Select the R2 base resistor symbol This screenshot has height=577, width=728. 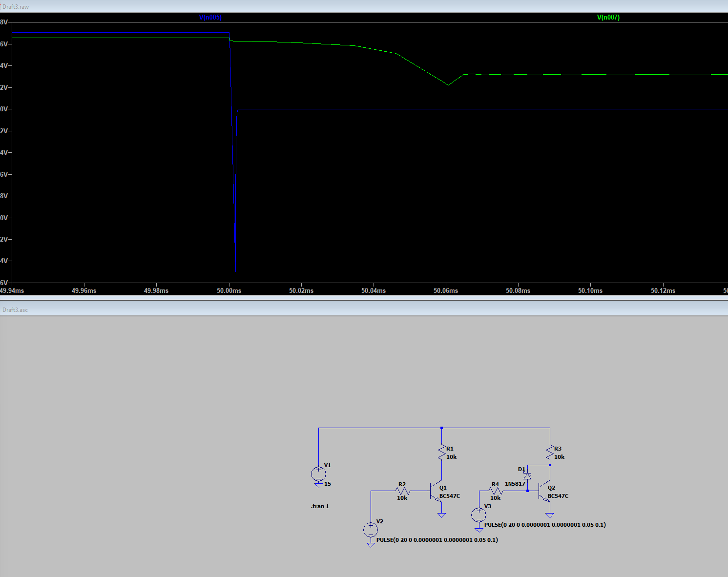tap(402, 491)
